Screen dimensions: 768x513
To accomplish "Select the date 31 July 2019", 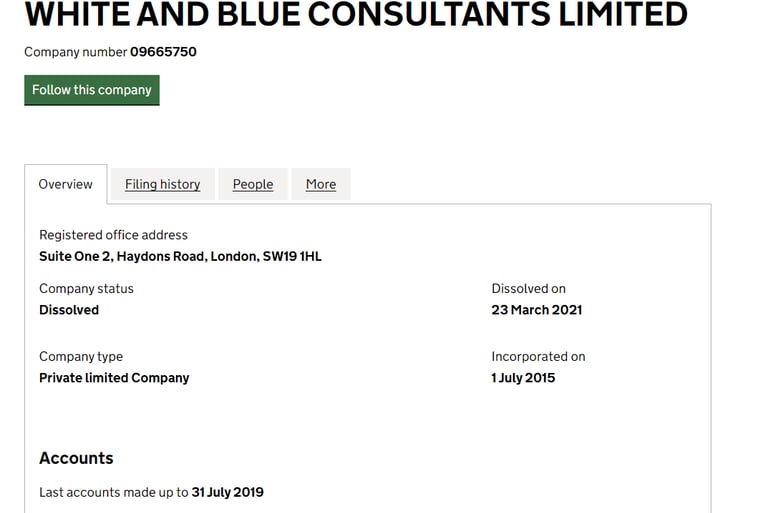I will tap(228, 492).
